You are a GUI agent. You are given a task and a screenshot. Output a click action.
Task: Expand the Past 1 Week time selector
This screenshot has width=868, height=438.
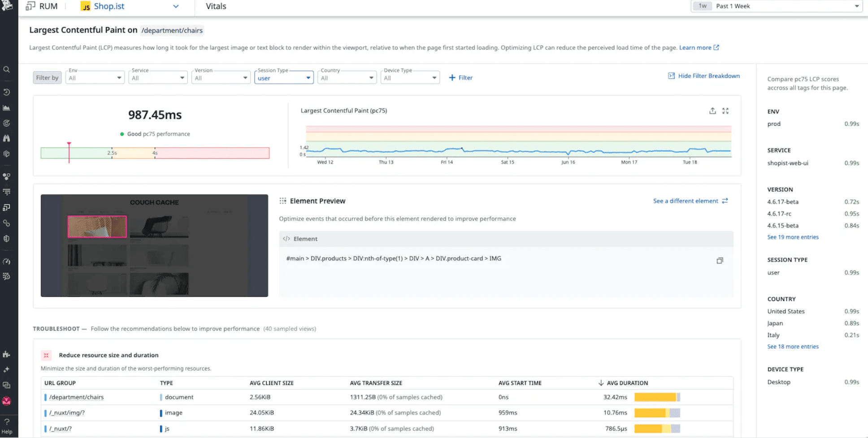777,6
